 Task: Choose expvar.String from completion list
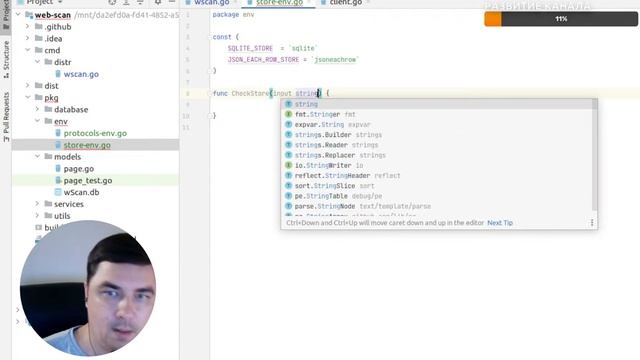(x=437, y=124)
